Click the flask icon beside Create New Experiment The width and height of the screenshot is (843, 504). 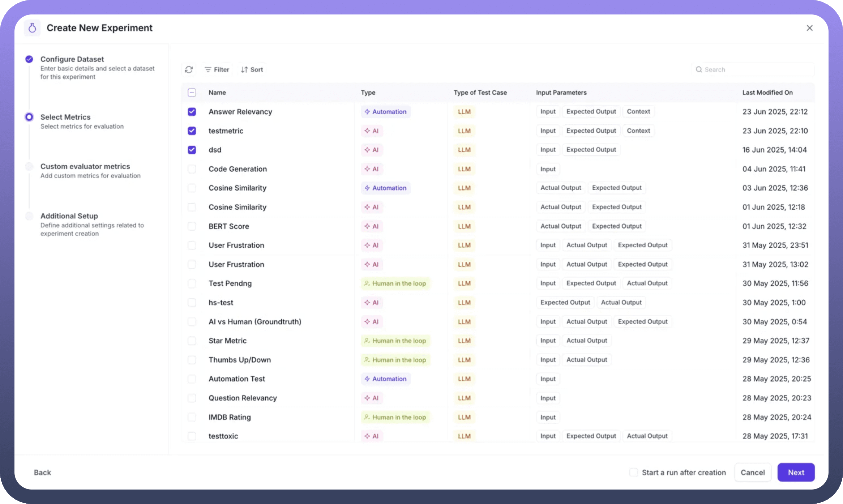(x=32, y=28)
